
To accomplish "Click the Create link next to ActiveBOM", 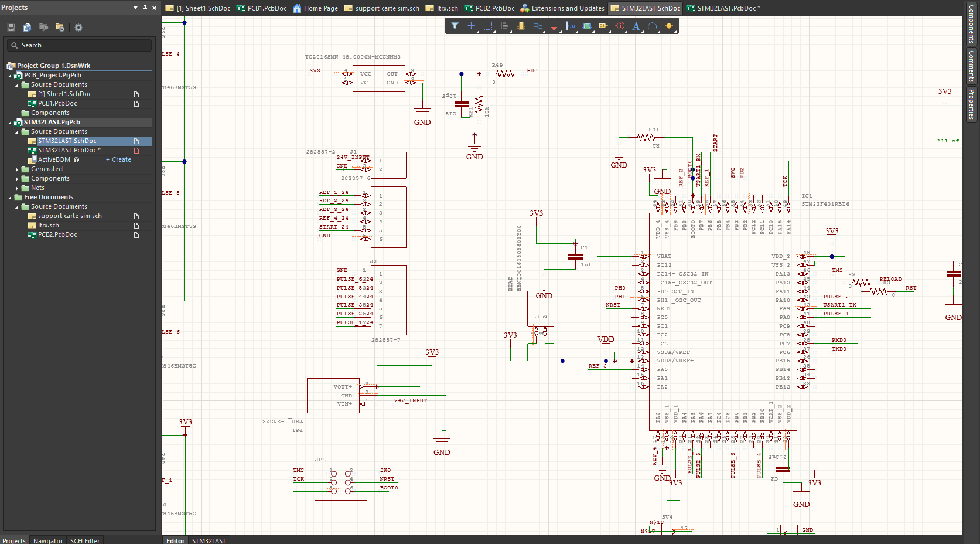I will [x=118, y=159].
